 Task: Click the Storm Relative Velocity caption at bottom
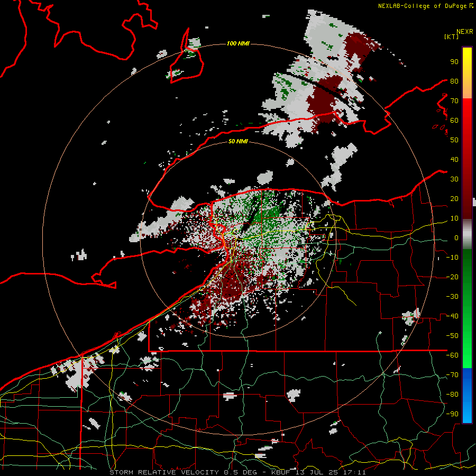[237, 472]
